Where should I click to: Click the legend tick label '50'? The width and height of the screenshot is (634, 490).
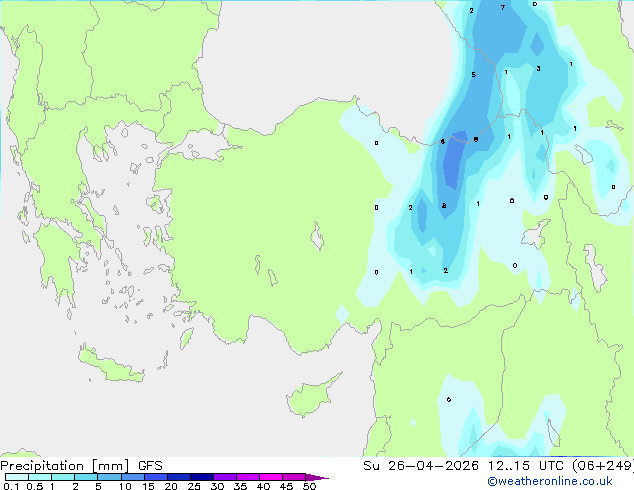click(309, 486)
